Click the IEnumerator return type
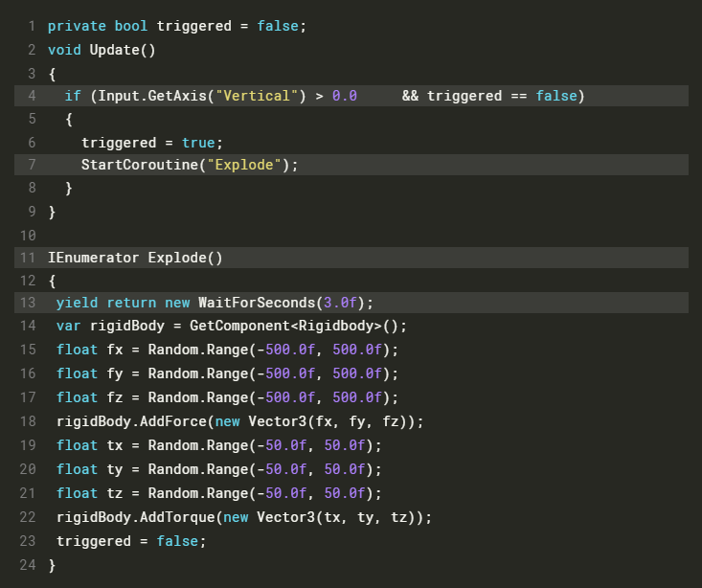 [x=93, y=257]
